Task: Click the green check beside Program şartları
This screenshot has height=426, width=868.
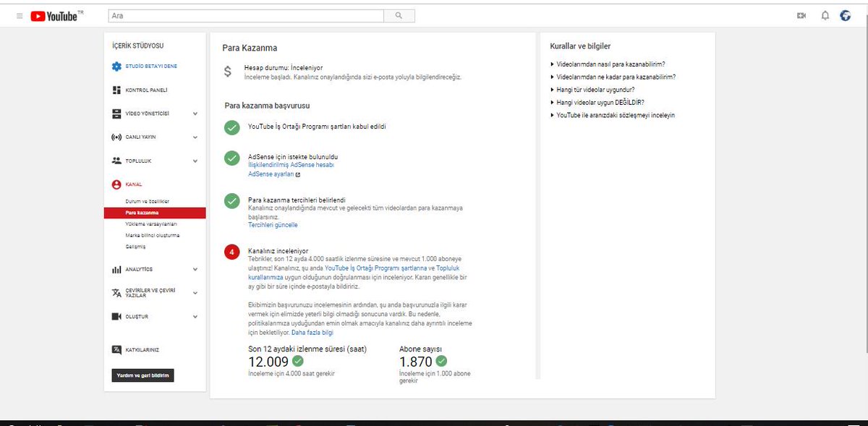Action: pos(231,127)
